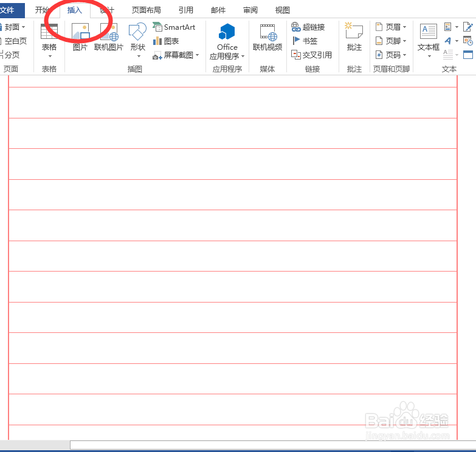Click the 页脚 footer icon

379,41
